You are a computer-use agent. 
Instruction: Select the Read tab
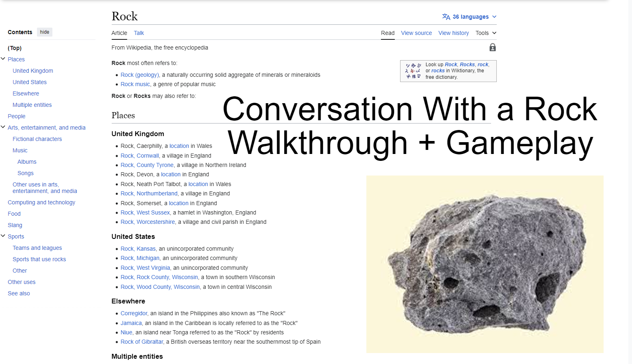coord(388,33)
